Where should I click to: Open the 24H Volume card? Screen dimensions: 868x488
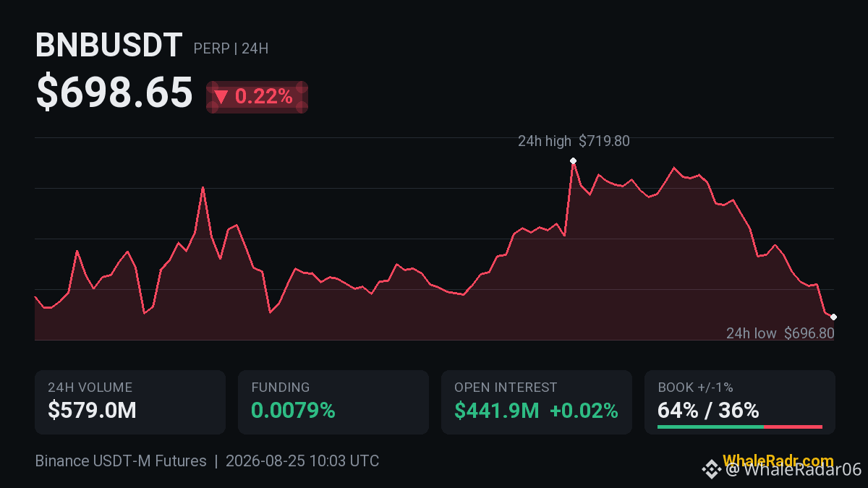pos(130,403)
